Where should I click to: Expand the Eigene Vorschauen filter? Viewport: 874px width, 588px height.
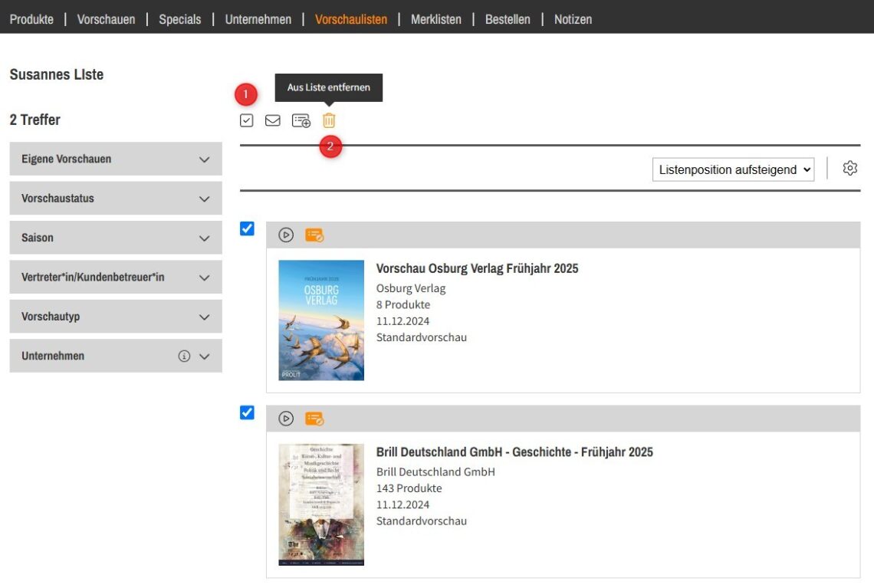pos(115,159)
